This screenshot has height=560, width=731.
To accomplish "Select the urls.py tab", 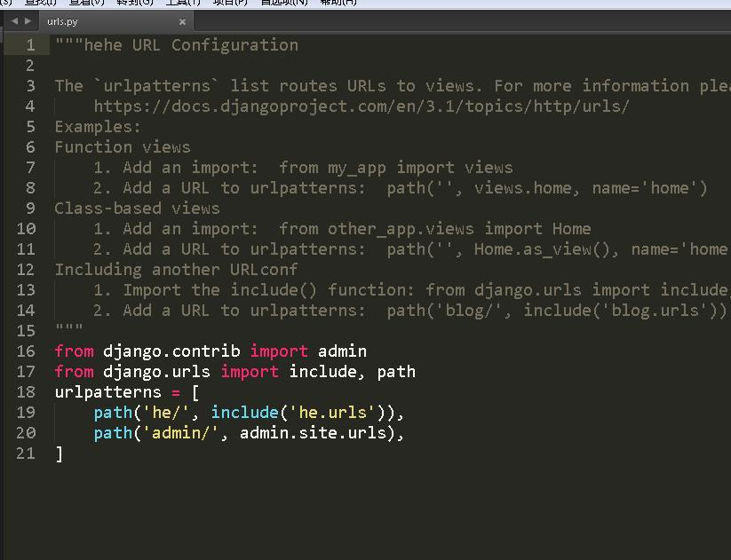I will pyautogui.click(x=115, y=21).
